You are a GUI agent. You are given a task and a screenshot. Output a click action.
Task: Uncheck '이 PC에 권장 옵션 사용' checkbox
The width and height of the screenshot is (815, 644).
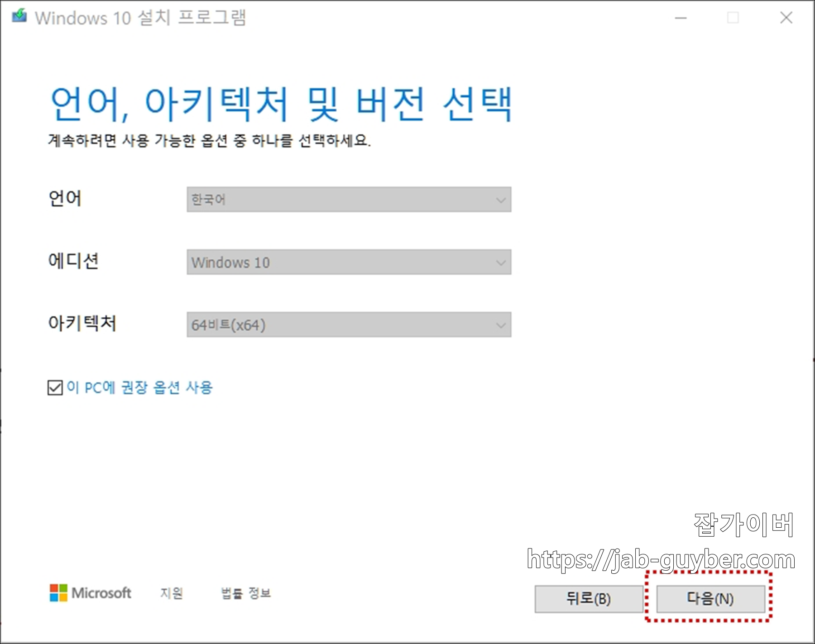(x=55, y=387)
